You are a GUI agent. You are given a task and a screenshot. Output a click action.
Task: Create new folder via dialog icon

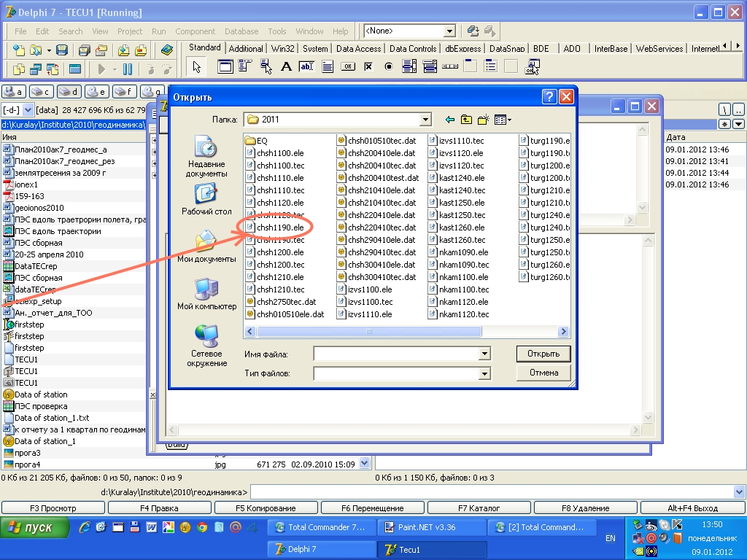(483, 120)
